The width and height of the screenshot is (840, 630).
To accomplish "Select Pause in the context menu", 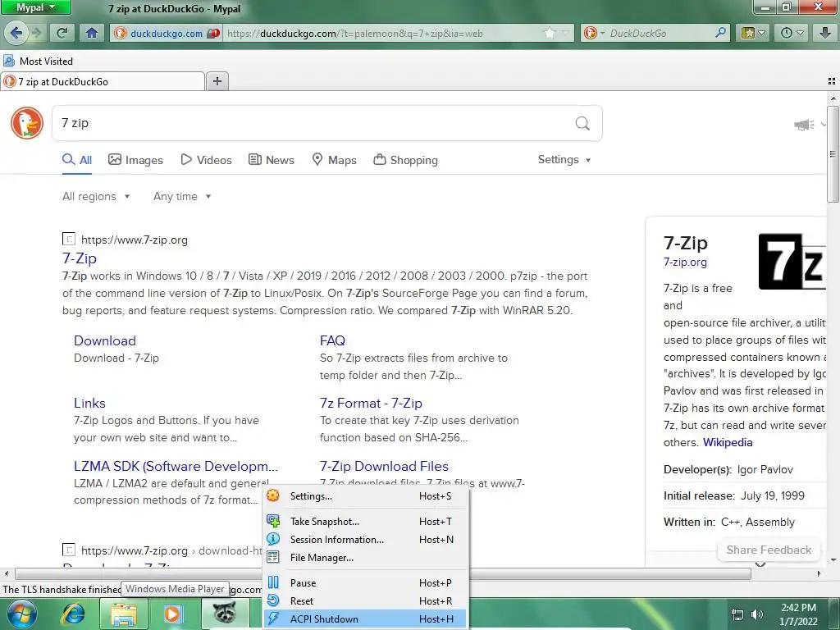I will pyautogui.click(x=365, y=583).
